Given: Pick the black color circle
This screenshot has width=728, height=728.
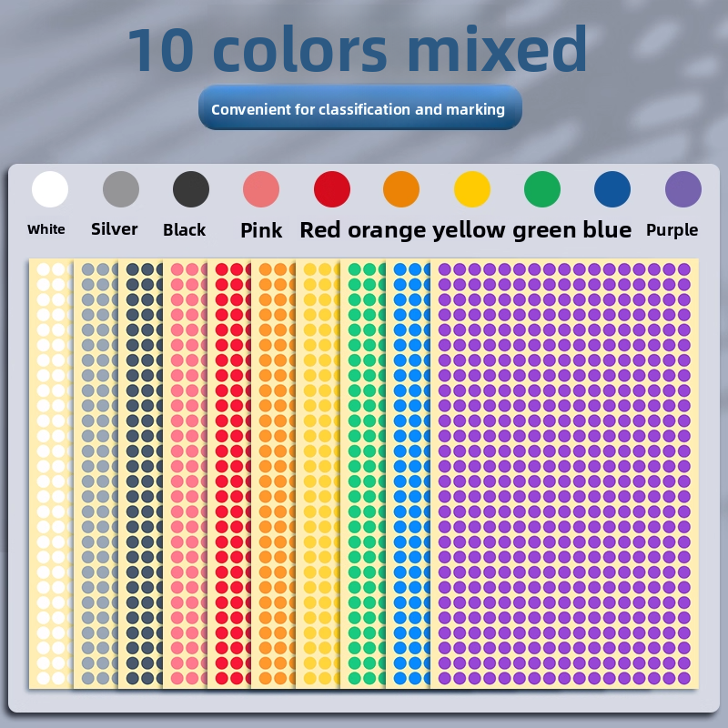Looking at the screenshot, I should [x=191, y=189].
